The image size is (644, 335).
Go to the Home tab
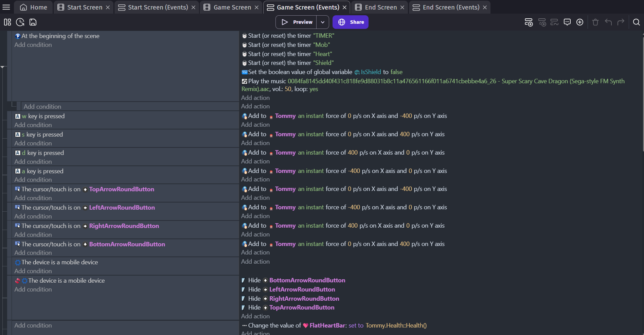click(34, 7)
